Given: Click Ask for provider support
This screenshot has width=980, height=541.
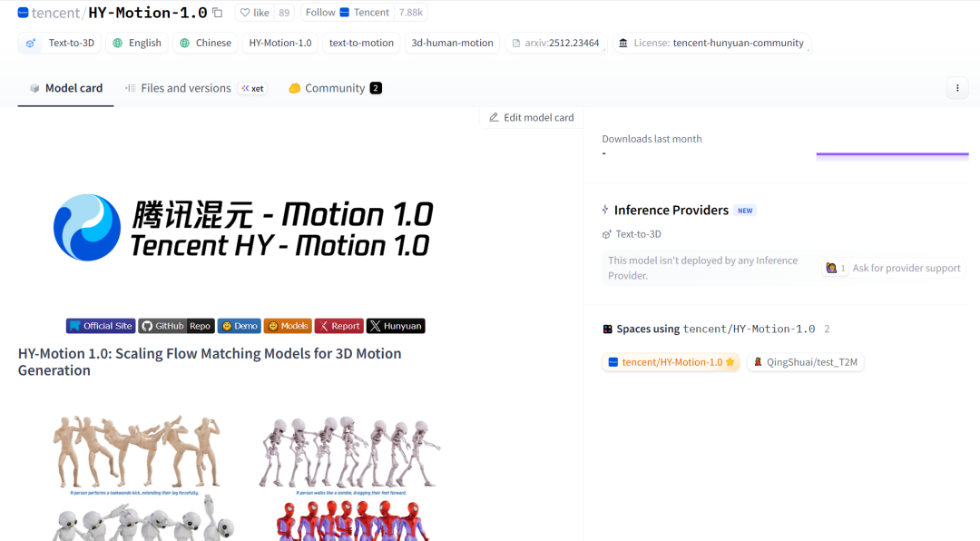Looking at the screenshot, I should coord(906,268).
